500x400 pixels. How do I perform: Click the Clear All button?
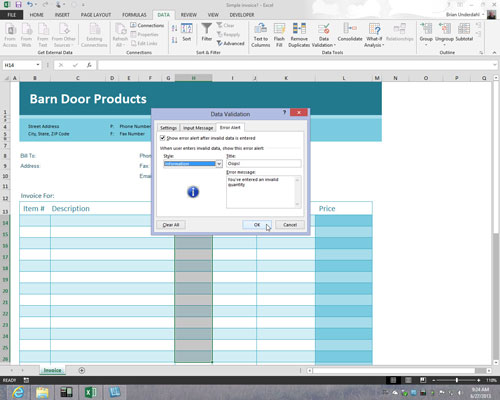(x=171, y=225)
